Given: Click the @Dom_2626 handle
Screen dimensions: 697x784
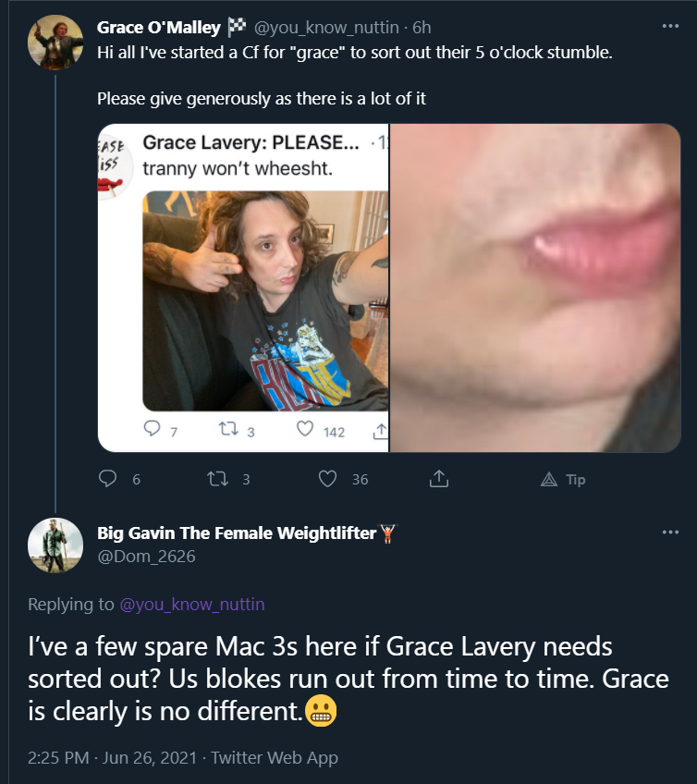Looking at the screenshot, I should click(x=146, y=557).
